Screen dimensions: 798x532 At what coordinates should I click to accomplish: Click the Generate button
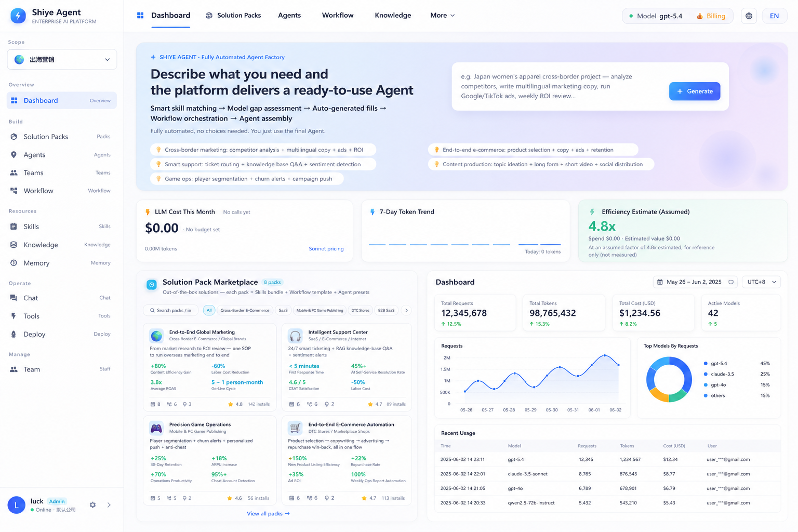click(x=695, y=91)
